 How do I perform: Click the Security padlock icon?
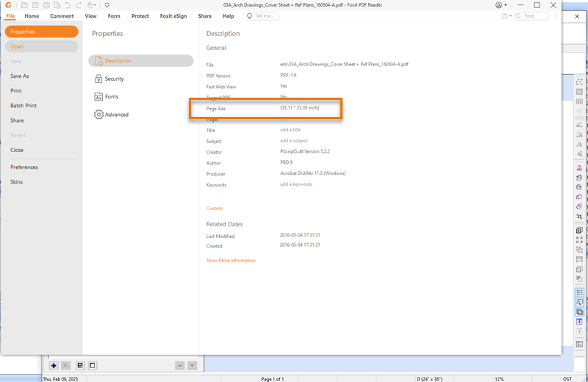pyautogui.click(x=98, y=79)
